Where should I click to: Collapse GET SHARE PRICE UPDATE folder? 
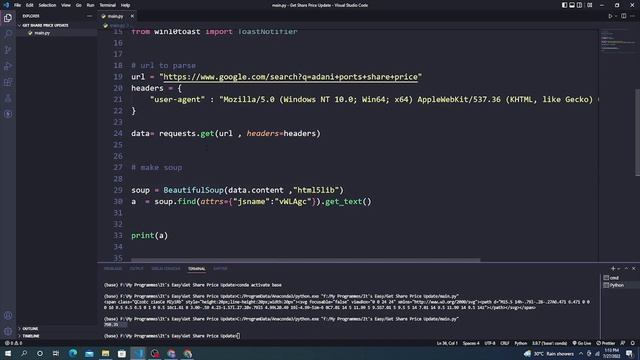(45, 25)
